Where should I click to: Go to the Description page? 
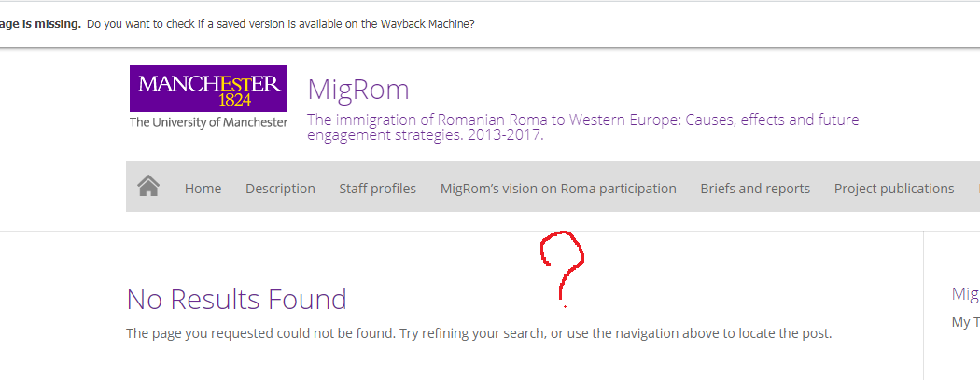pyautogui.click(x=280, y=189)
